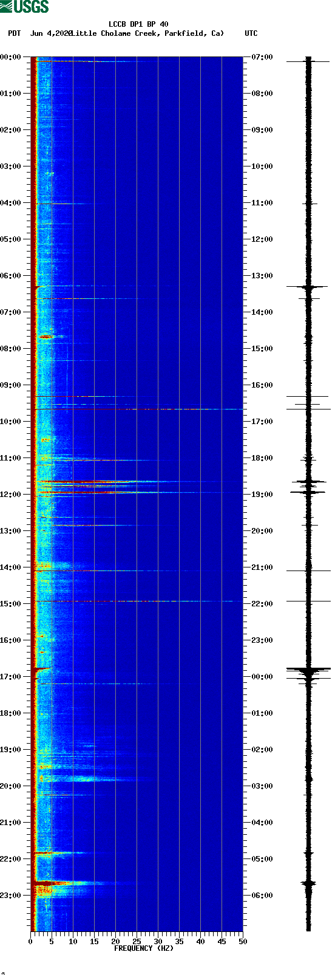Click the 13:00 UTC time label
The image size is (335, 980).
(x=262, y=276)
